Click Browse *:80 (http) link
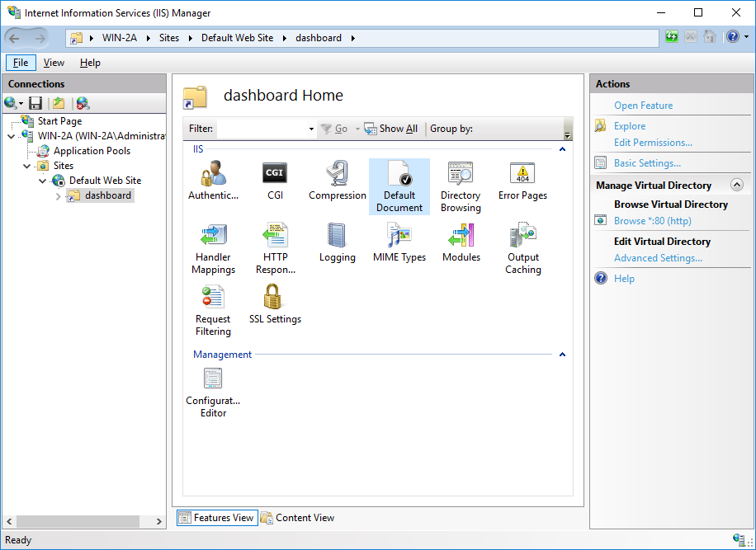 coord(652,221)
